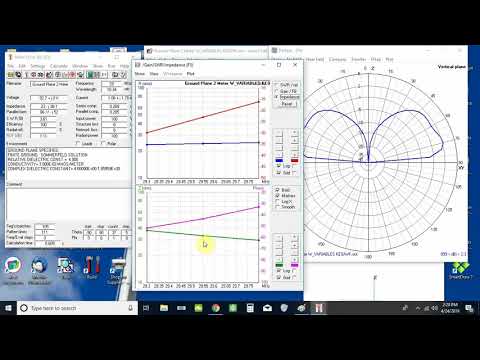Image resolution: width=480 pixels, height=360 pixels.
Task: Click the Frequency value field
Action: (112, 83)
